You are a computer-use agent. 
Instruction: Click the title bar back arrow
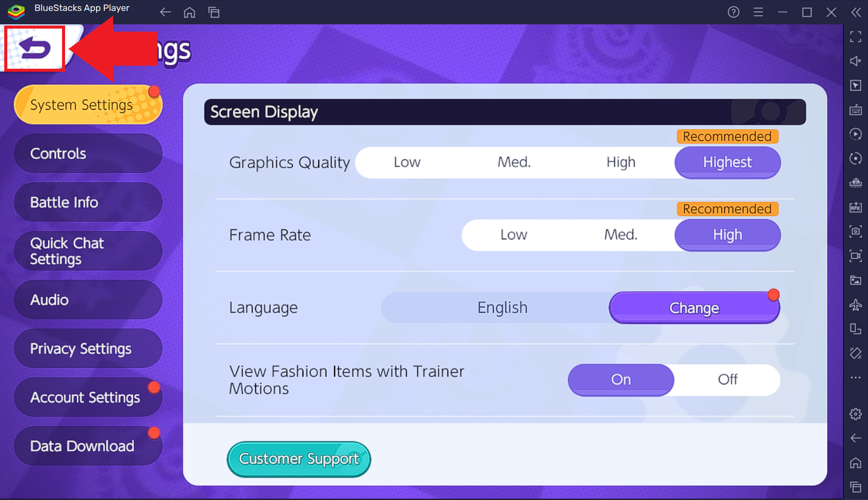point(165,12)
